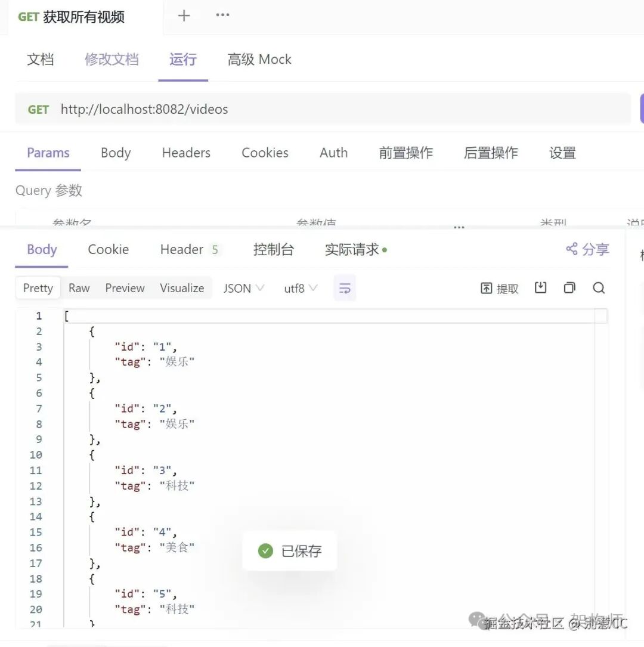Viewport: 644px width, 647px height.
Task: Open a new tab with plus icon
Action: coord(184,16)
